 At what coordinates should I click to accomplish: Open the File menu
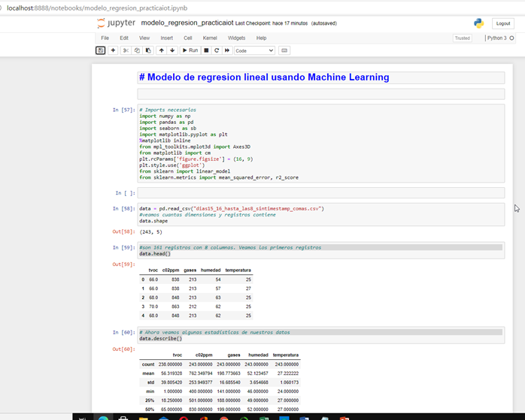105,38
